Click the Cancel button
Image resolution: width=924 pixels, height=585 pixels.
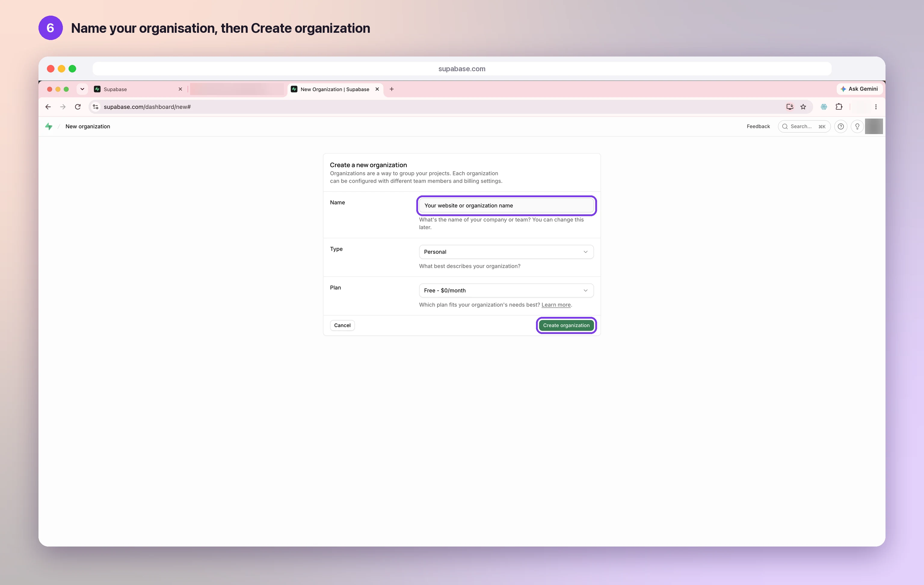342,325
